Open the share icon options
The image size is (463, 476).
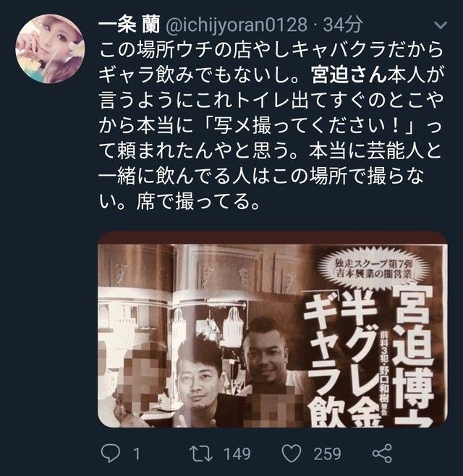click(382, 454)
